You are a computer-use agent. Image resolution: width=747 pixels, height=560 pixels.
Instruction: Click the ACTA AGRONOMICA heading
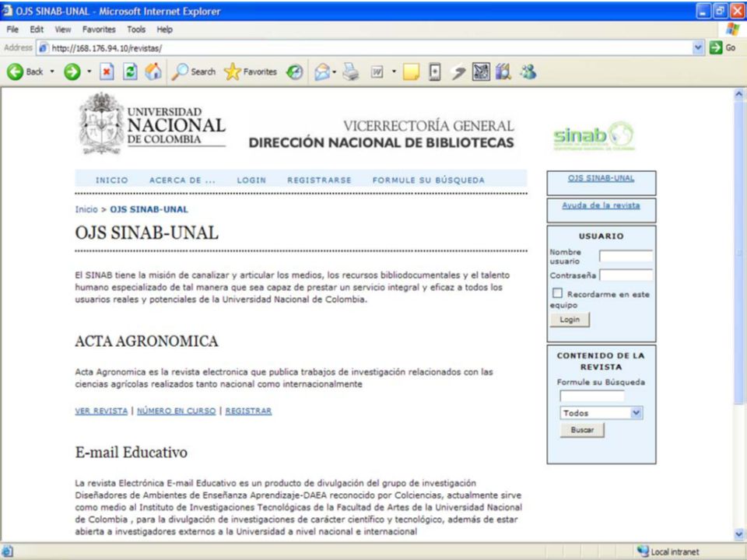146,341
